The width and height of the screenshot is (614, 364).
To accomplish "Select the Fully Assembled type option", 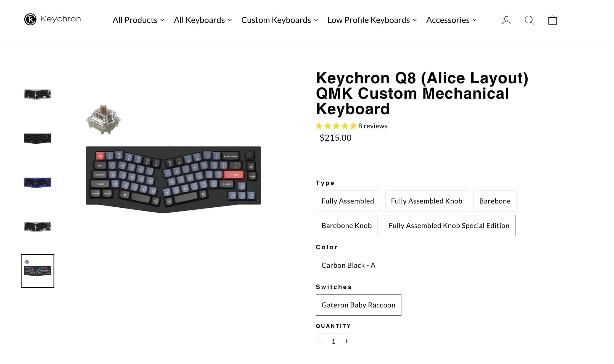I will [348, 201].
